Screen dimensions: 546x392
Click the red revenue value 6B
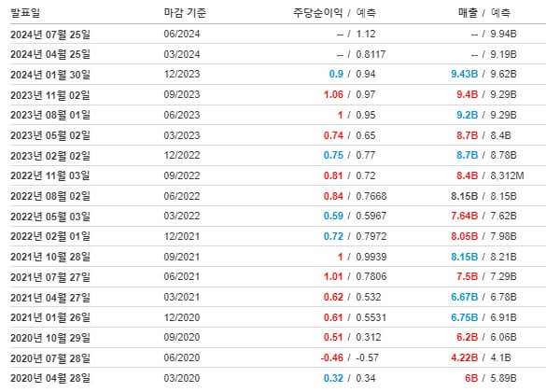[x=471, y=378]
